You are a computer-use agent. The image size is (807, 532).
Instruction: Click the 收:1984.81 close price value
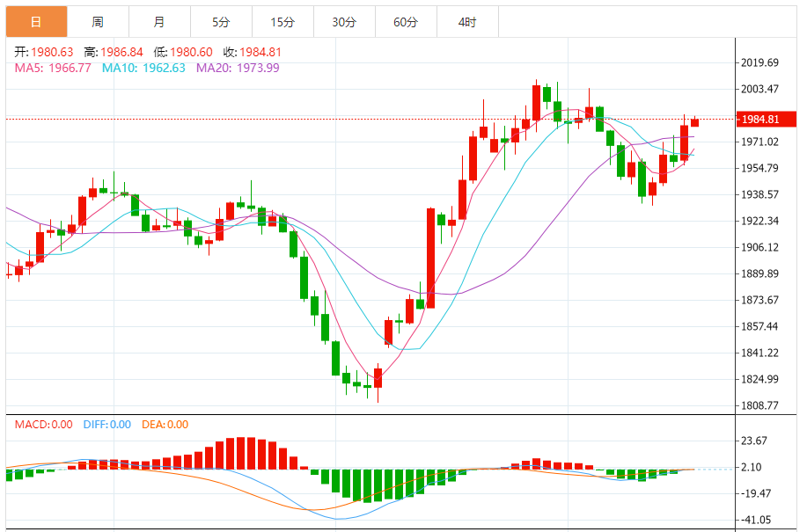[x=253, y=52]
